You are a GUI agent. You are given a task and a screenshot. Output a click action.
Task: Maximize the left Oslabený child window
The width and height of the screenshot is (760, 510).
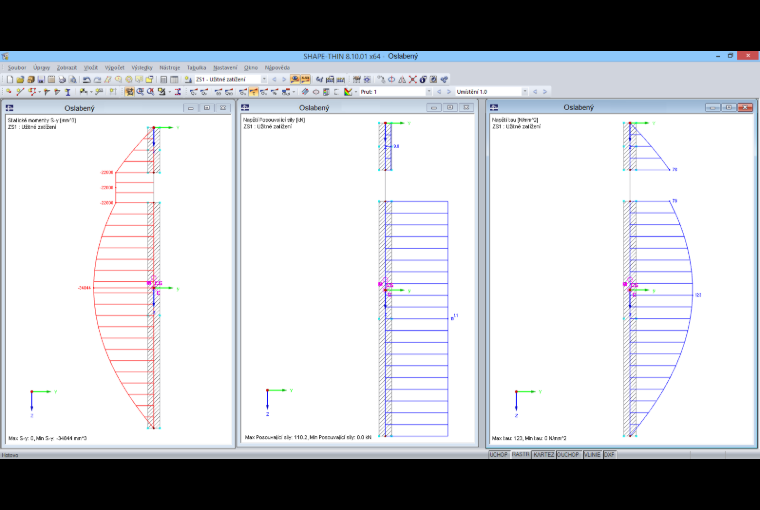(207, 108)
